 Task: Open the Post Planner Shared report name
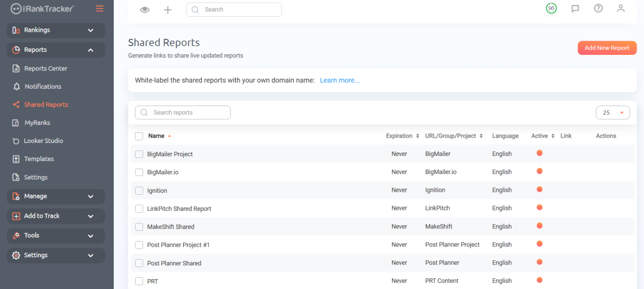(174, 263)
